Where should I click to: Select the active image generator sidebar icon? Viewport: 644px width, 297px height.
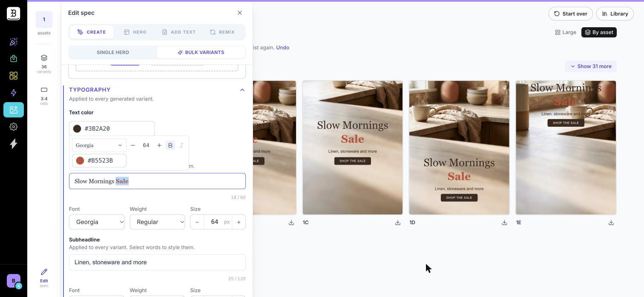pyautogui.click(x=14, y=110)
